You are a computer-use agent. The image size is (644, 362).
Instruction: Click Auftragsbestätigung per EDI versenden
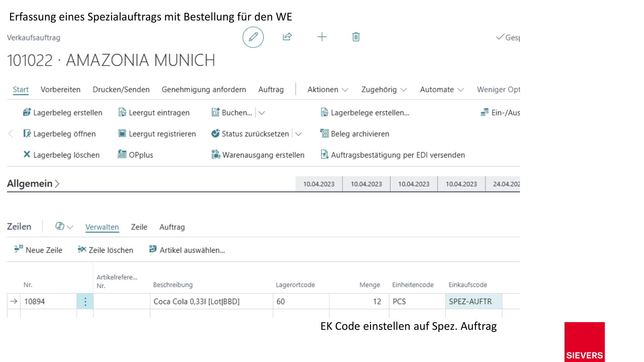click(393, 155)
